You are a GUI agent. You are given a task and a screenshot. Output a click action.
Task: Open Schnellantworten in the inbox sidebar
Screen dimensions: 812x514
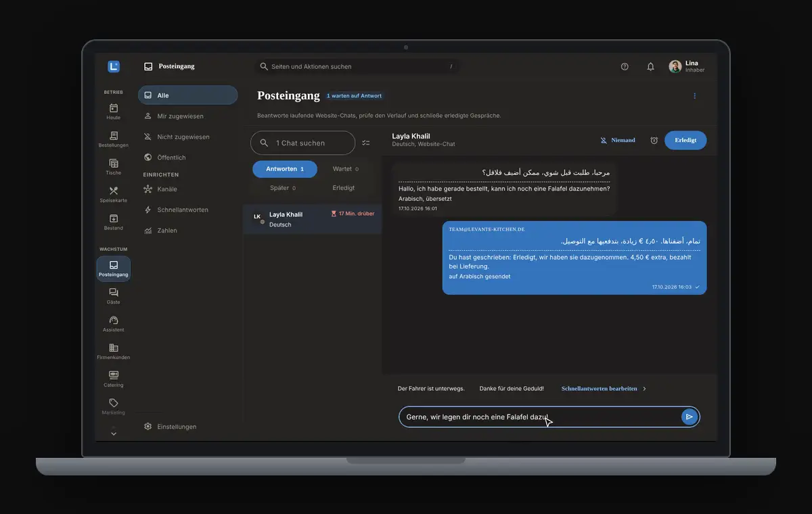(x=187, y=210)
